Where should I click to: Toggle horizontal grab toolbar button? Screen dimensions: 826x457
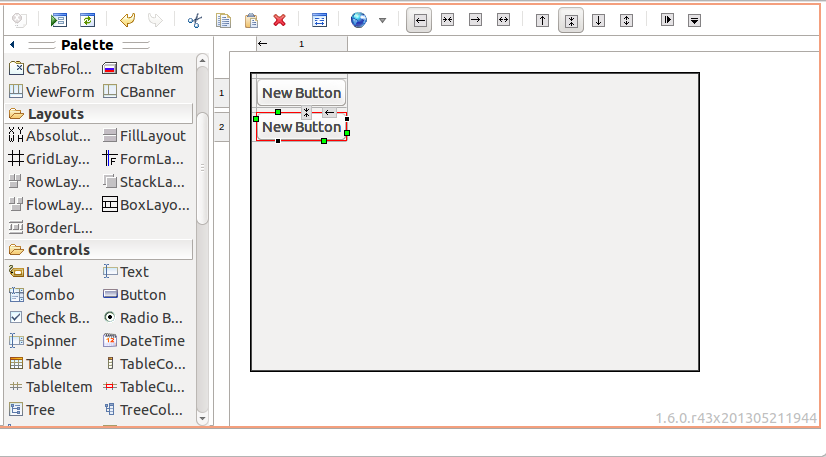(667, 21)
